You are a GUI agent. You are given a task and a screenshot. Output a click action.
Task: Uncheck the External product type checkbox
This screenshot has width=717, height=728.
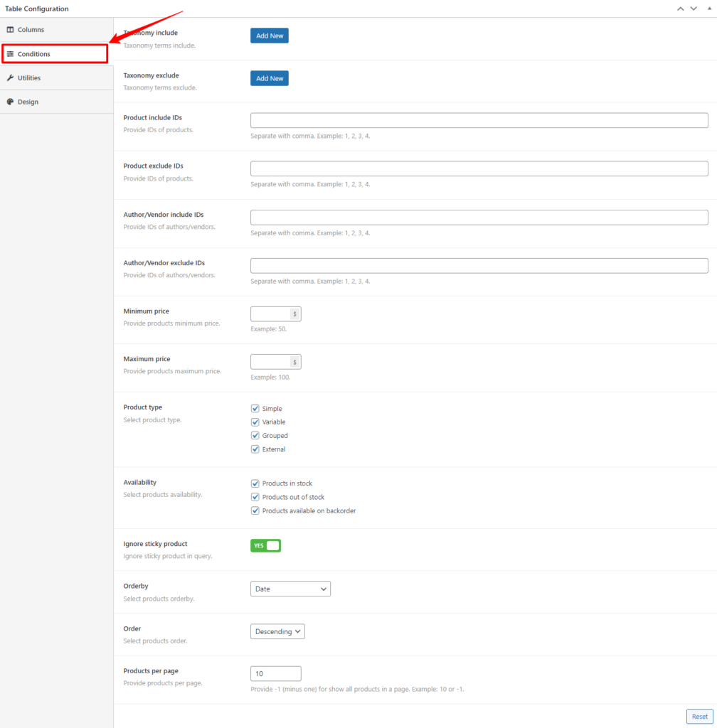pos(255,449)
